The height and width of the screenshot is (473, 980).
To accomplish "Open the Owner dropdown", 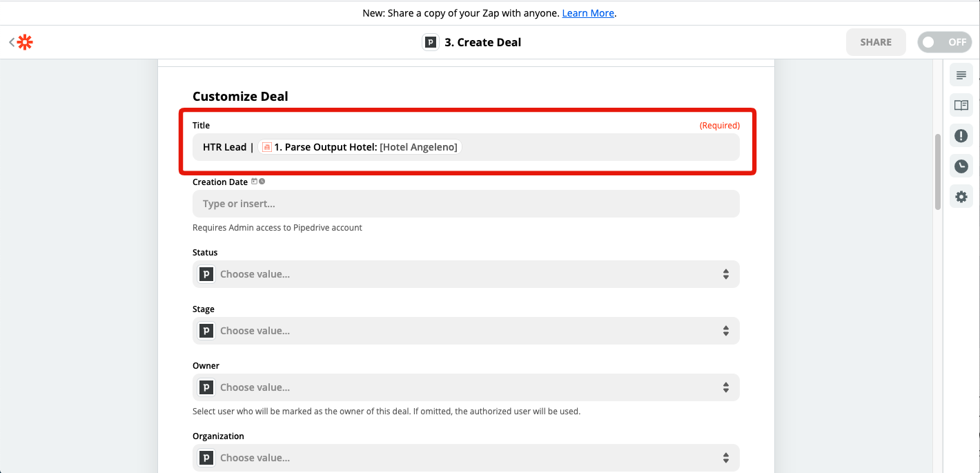I will pos(466,387).
